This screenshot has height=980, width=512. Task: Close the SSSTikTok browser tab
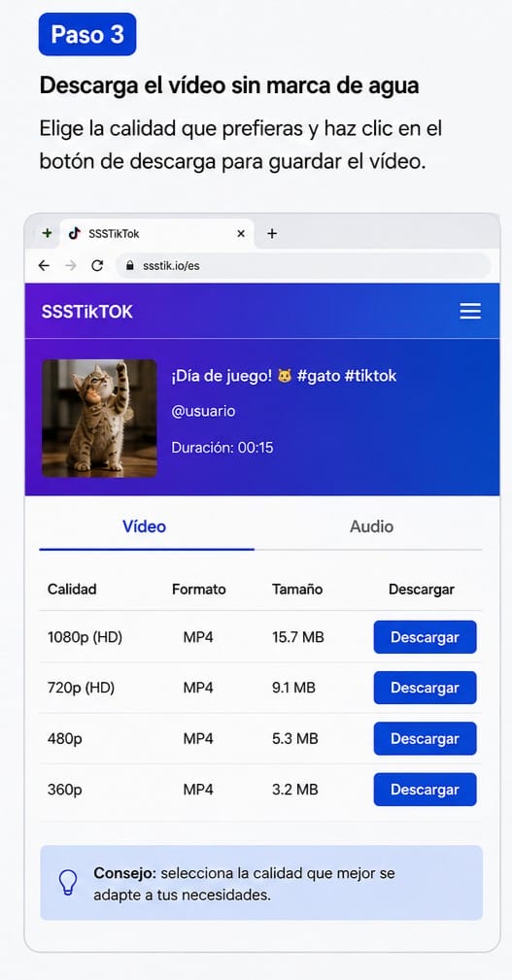click(x=241, y=234)
